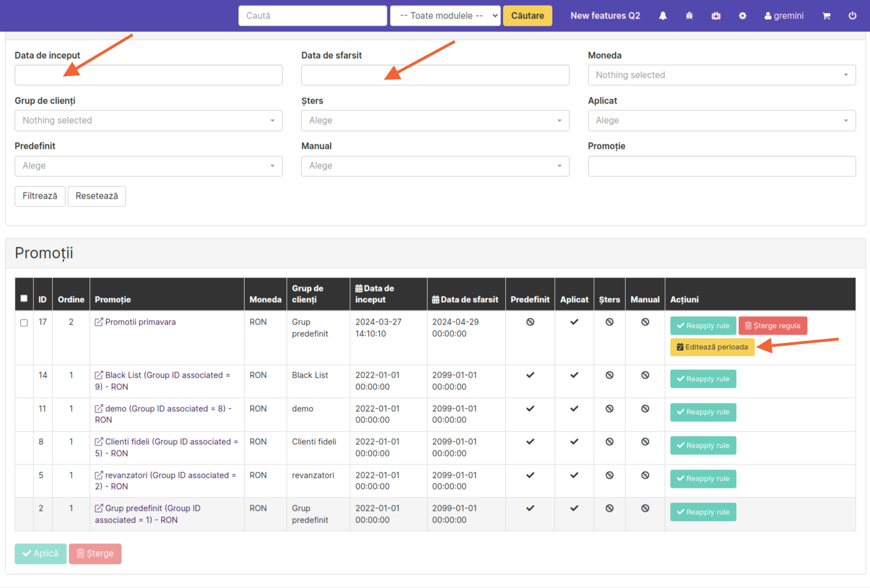Check the checkbox for promotion ID 17
This screenshot has height=588, width=870.
(x=24, y=323)
